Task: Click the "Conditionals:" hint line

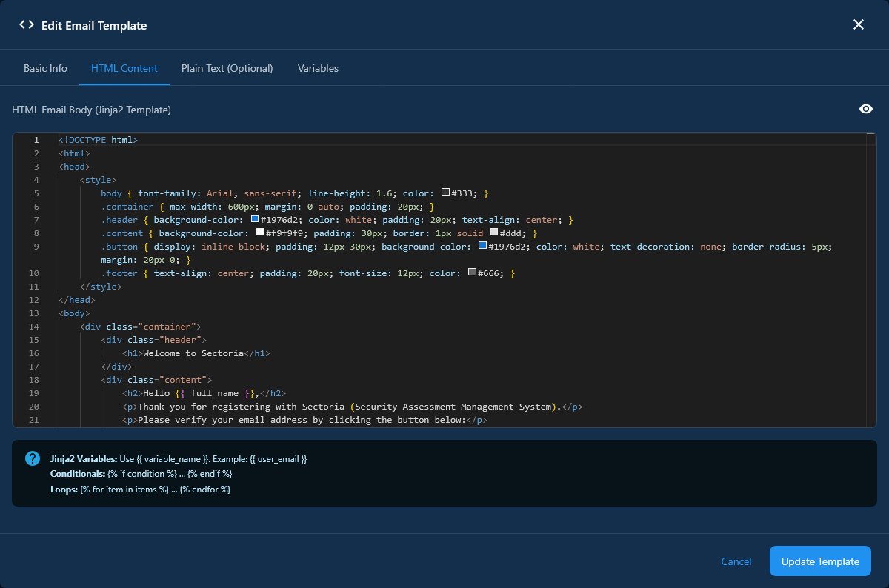Action: (141, 474)
